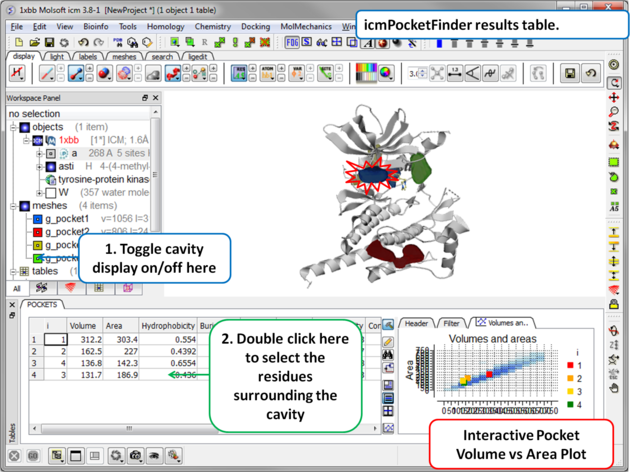
Task: Collapse the objects tree node
Action: [14, 128]
